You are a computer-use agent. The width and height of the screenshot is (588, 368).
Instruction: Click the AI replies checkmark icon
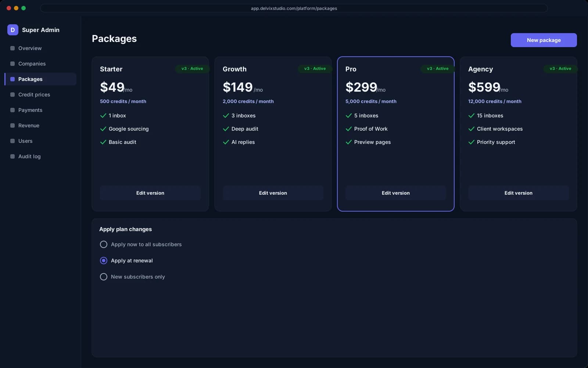coord(226,142)
